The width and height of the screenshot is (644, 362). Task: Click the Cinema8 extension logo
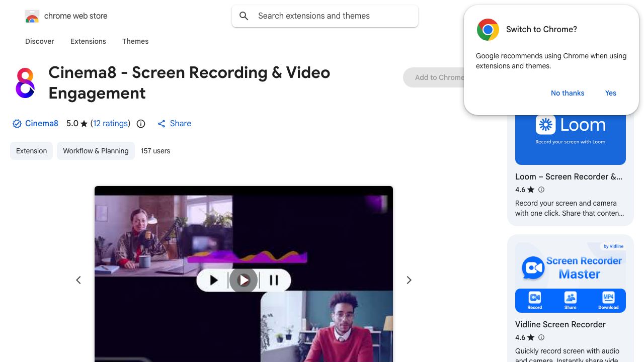(x=25, y=83)
